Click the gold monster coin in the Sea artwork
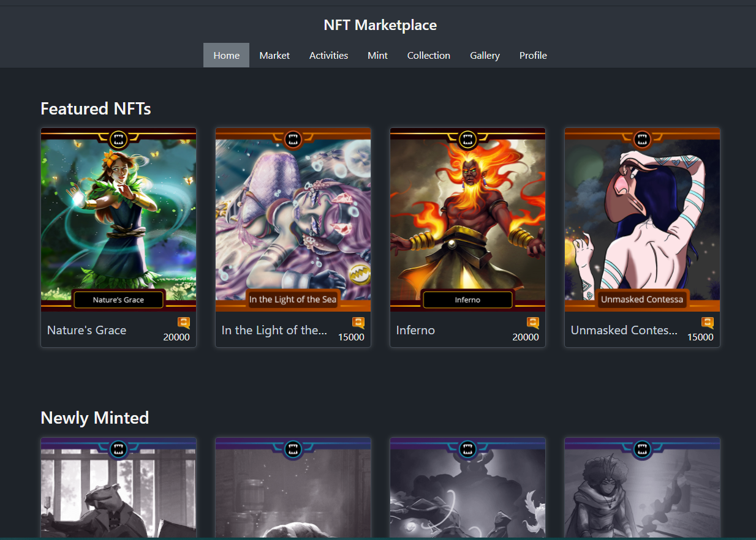 pyautogui.click(x=359, y=274)
